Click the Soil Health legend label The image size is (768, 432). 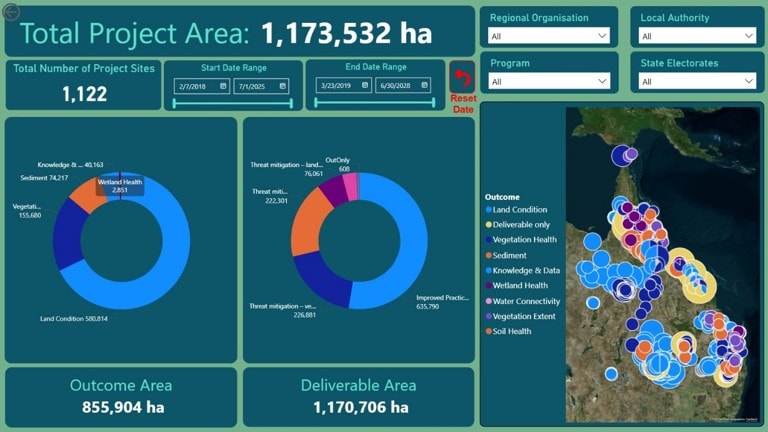515,331
